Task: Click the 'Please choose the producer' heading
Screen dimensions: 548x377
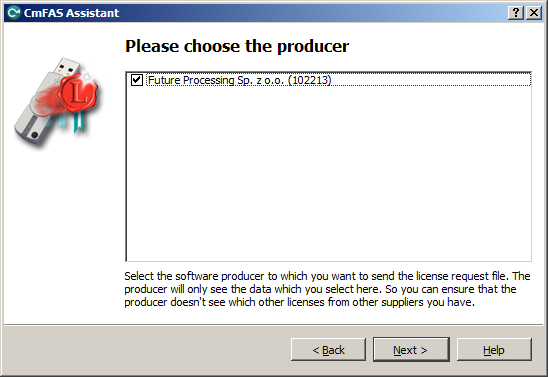Action: click(237, 46)
